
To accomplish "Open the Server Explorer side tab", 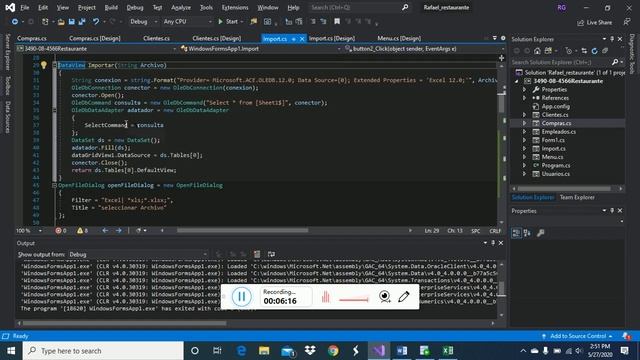I will coord(7,52).
